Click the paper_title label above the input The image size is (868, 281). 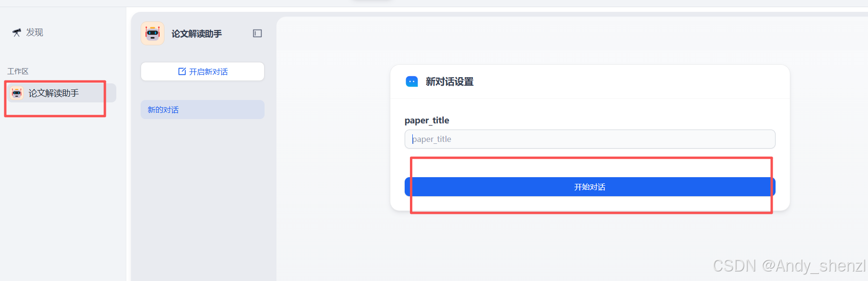tap(427, 120)
